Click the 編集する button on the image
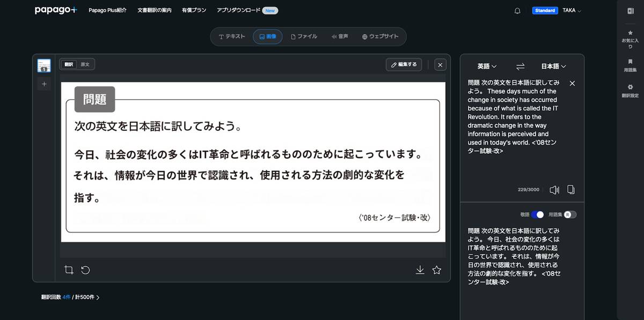This screenshot has height=320, width=644. point(404,64)
